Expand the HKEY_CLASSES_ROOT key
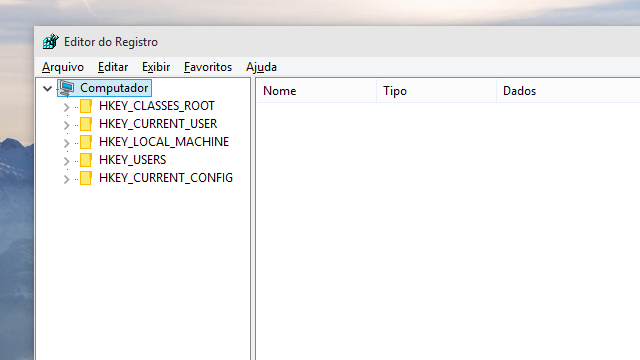 tap(66, 107)
